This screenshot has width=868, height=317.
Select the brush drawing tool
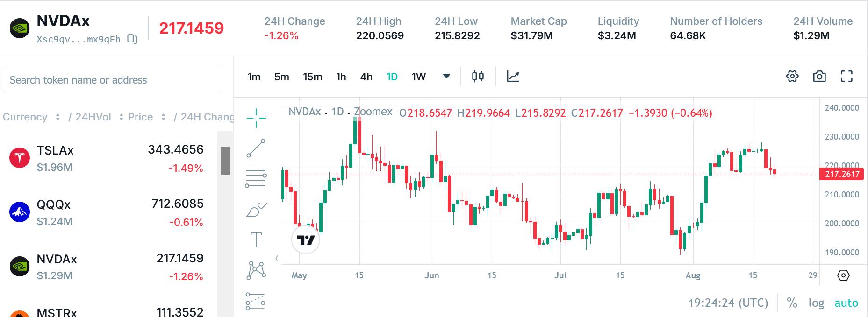click(x=256, y=210)
